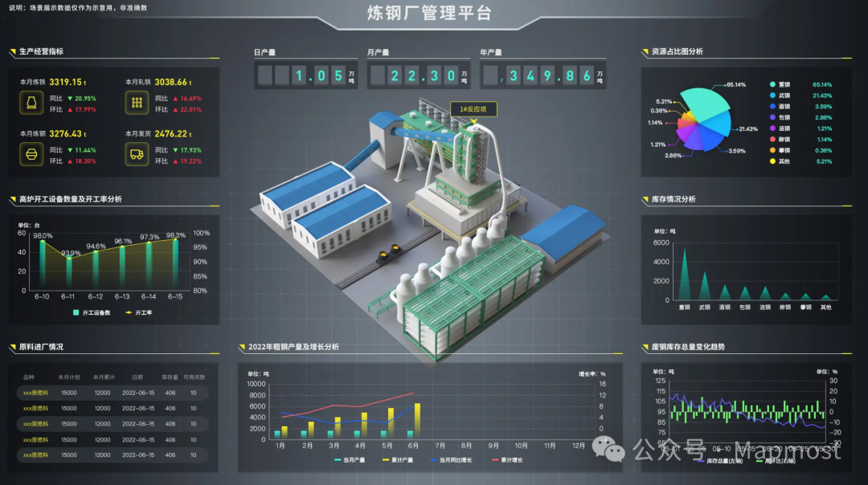Click the 年产量 counter display
Viewport: 868px width, 485px height.
543,75
